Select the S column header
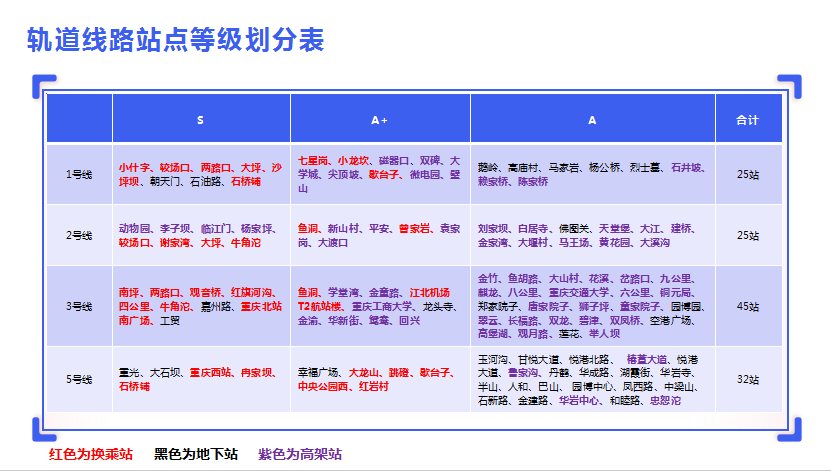 pos(200,120)
